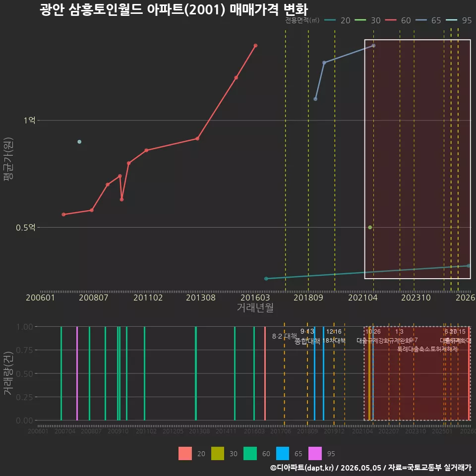Screen dimensions: 476x476
Task: Click 201706 label on the volume chart axis
Action: pyautogui.click(x=281, y=431)
